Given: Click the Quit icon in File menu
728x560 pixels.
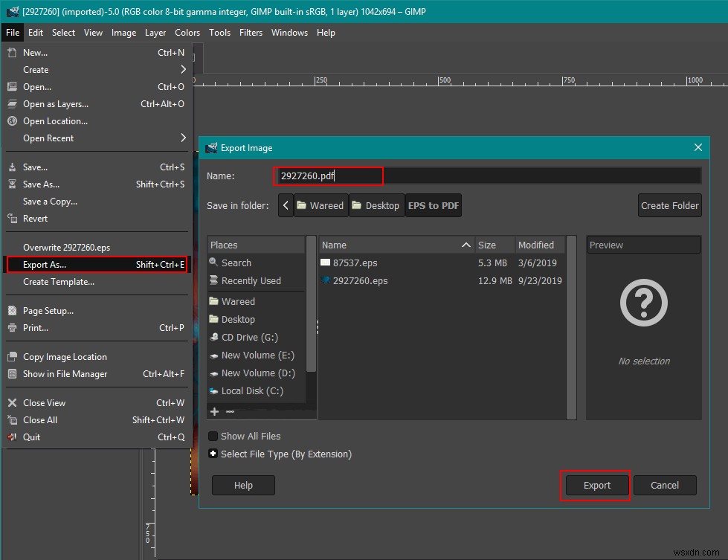Looking at the screenshot, I should [12, 437].
